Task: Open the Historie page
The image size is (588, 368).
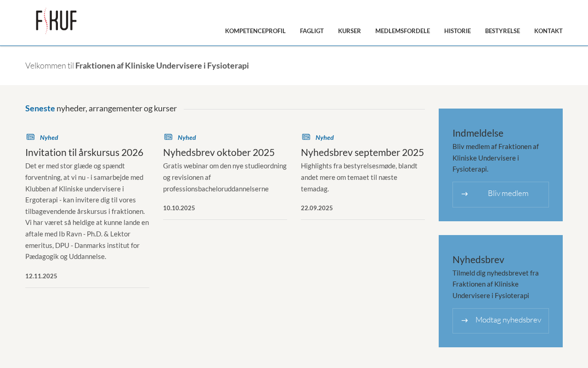Action: pos(457,31)
